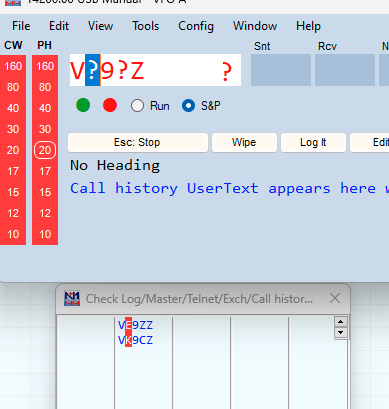This screenshot has height=409, width=389.
Task: Select 30 meter band in PH column
Action: coord(45,129)
